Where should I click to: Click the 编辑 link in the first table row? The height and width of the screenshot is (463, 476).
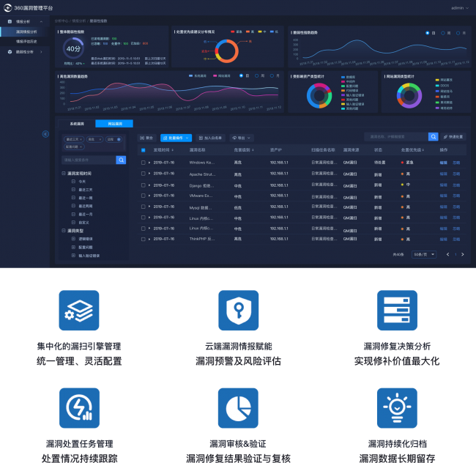[x=443, y=163]
